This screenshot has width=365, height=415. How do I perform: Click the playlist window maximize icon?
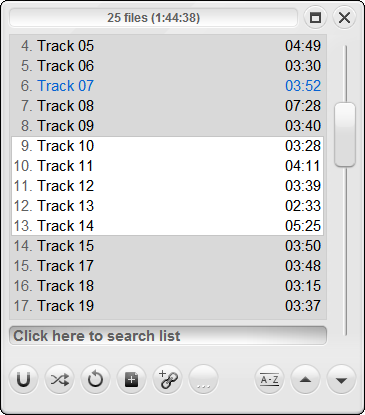(315, 17)
